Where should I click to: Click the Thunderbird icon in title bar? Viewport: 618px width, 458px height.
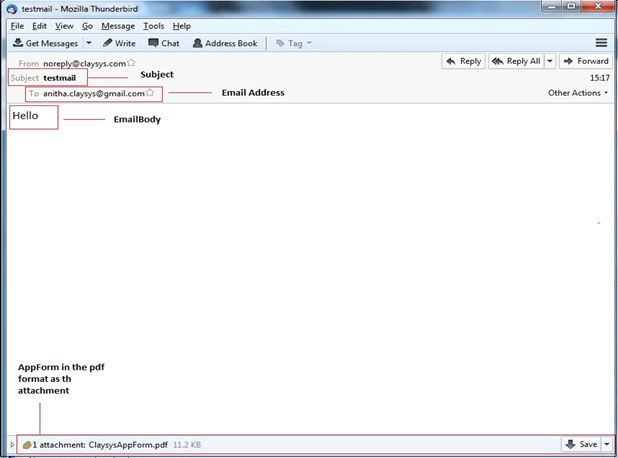click(x=12, y=9)
